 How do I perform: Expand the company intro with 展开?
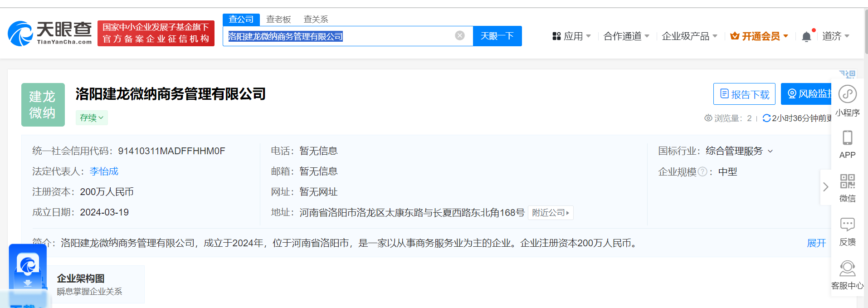click(x=816, y=243)
